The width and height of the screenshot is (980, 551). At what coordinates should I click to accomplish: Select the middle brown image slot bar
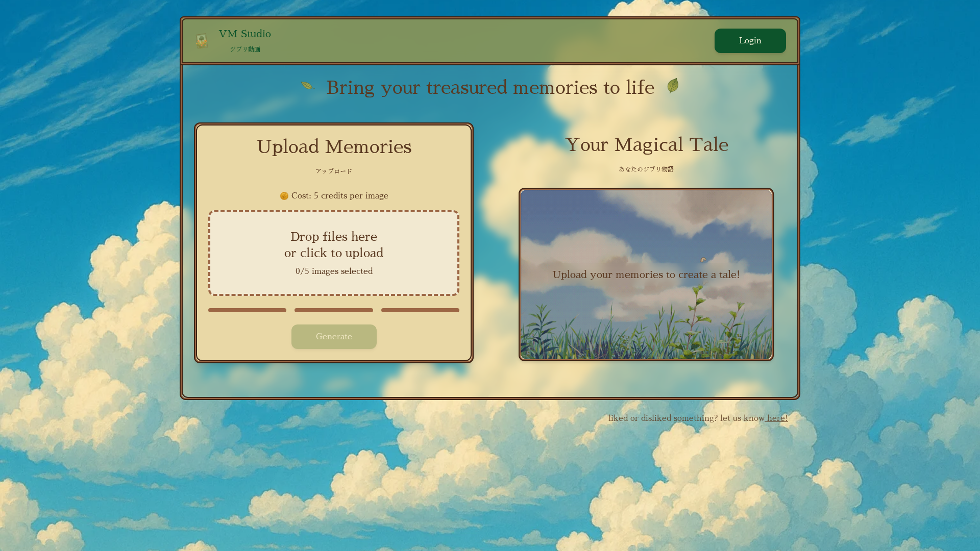pos(334,310)
